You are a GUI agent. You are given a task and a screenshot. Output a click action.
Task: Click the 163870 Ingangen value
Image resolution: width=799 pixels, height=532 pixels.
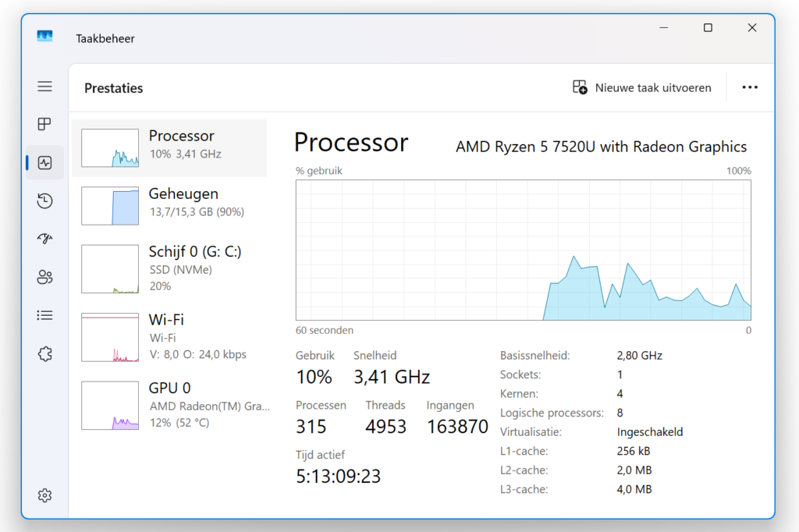click(x=457, y=427)
